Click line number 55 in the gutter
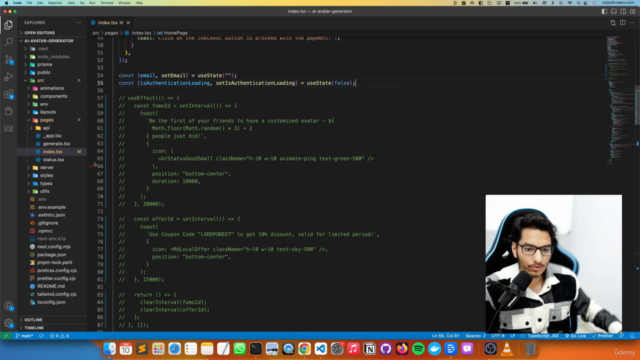This screenshot has width=640, height=360. 100,83
